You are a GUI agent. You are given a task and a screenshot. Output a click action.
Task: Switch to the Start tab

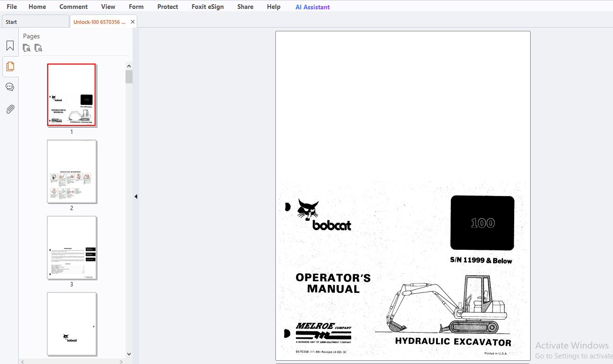pos(36,22)
